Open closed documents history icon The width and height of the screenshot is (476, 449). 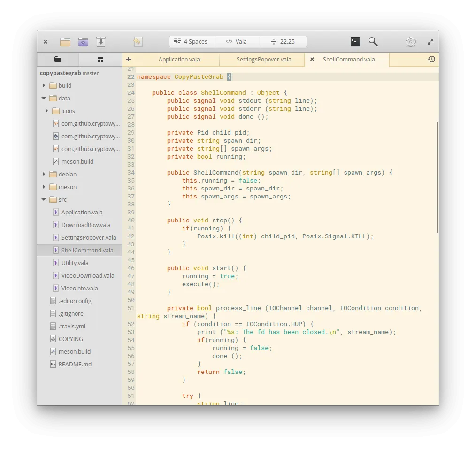click(431, 59)
